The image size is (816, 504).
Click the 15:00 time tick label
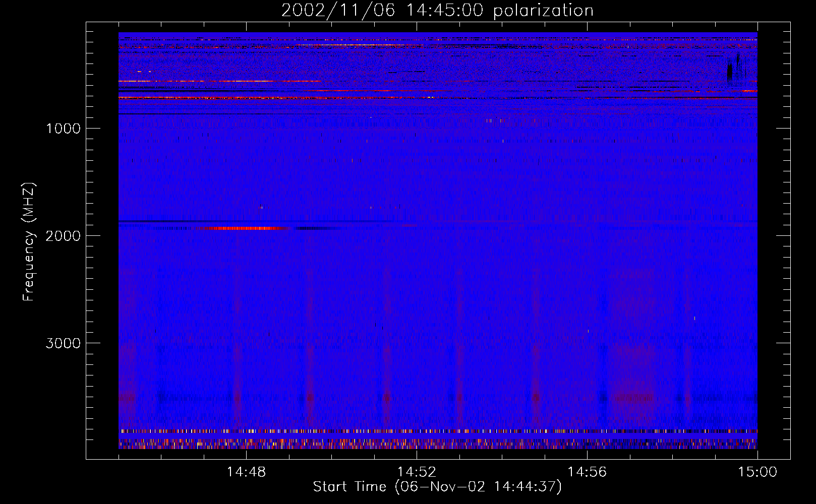tap(757, 472)
